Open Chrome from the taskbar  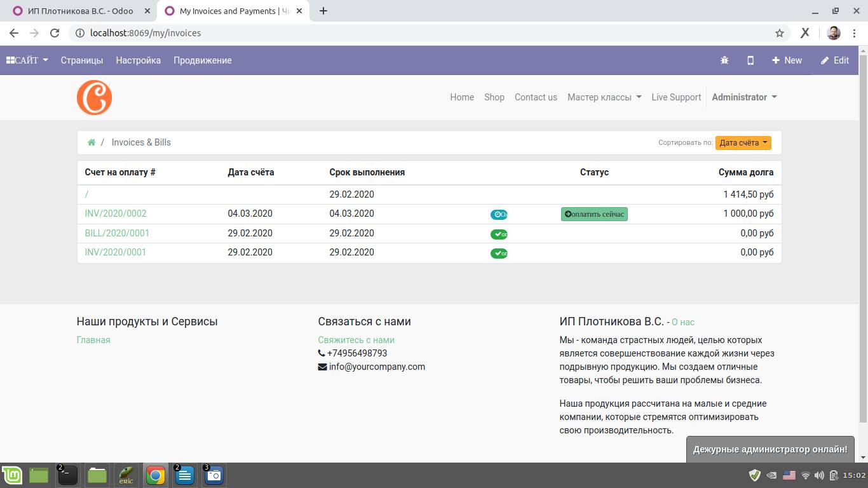155,475
